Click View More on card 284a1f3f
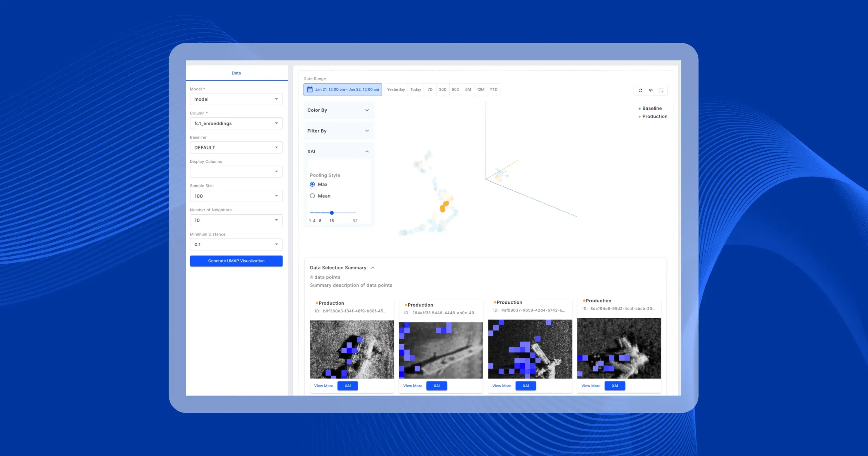Screen dimensions: 868x456 pyautogui.click(x=413, y=386)
